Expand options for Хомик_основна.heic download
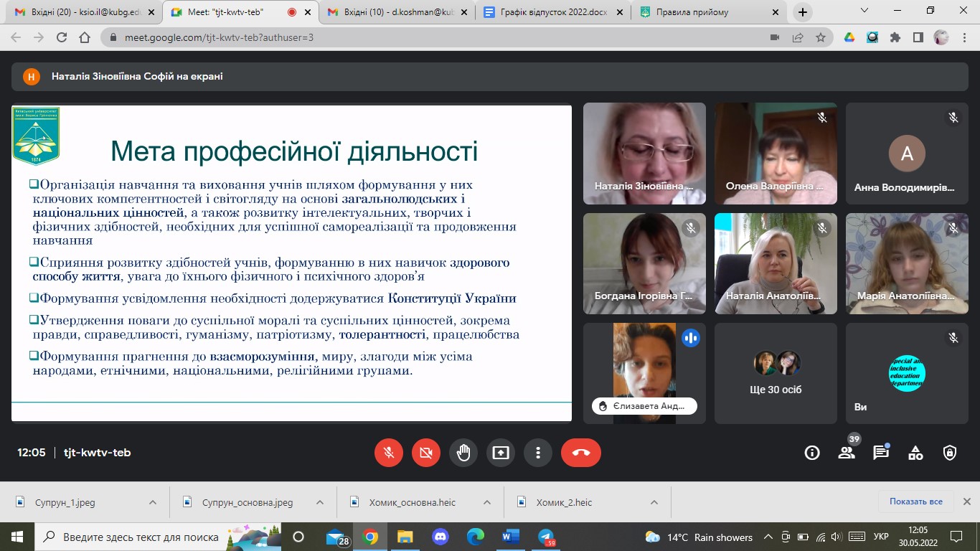 [487, 502]
